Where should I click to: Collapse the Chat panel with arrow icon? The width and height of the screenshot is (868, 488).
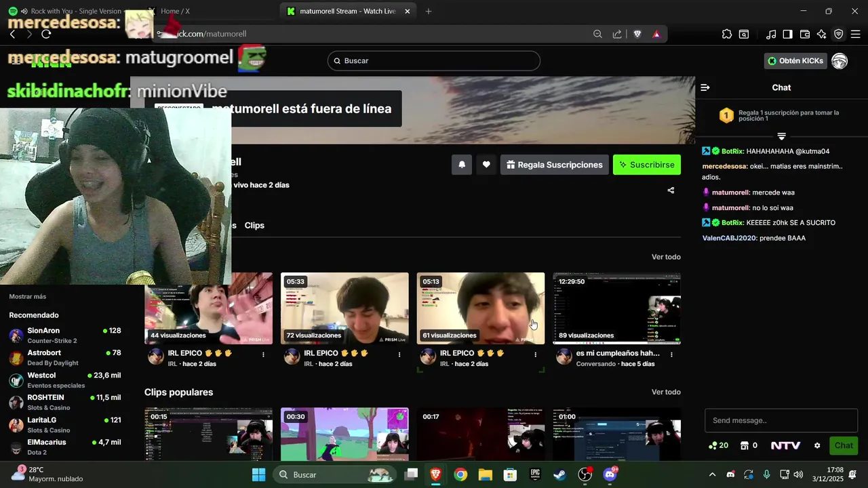pos(705,87)
